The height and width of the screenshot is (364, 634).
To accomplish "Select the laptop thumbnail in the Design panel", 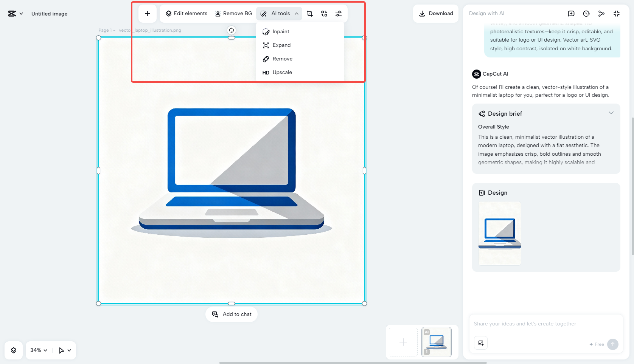I will point(499,233).
